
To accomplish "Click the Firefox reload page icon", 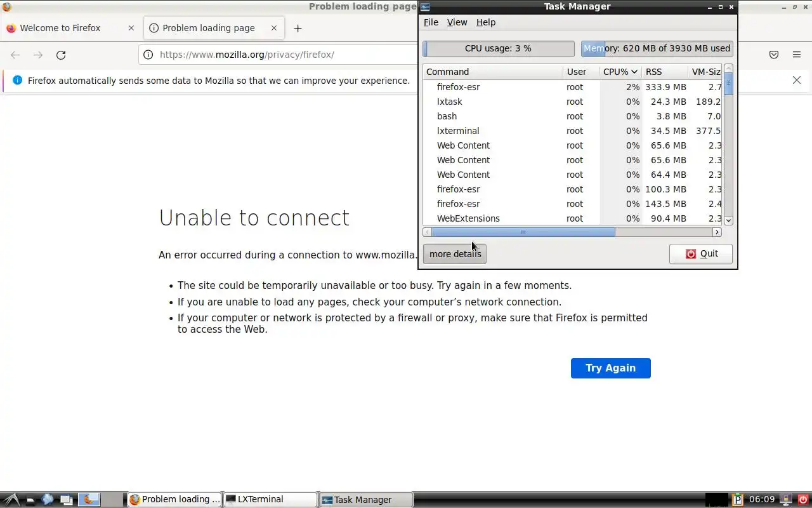I will (x=61, y=55).
